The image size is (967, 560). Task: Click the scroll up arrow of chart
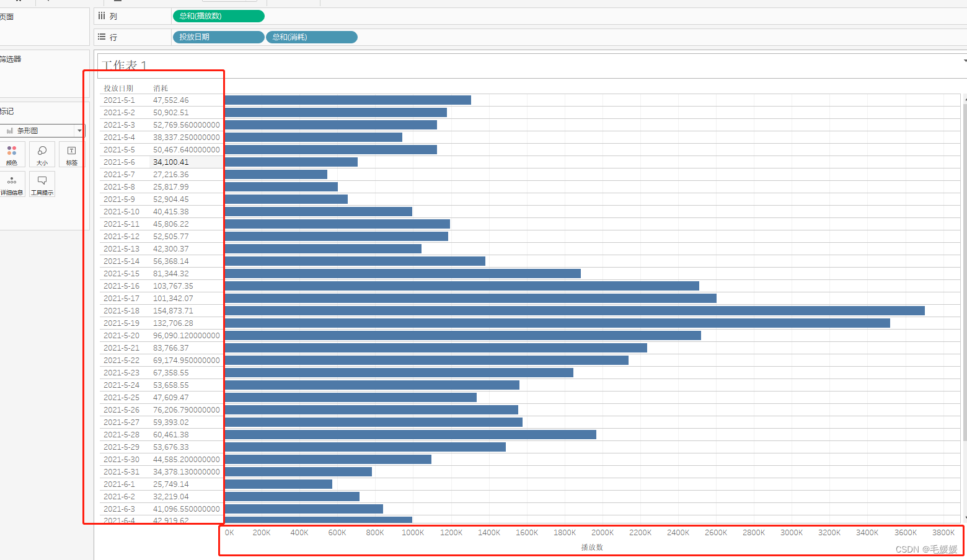click(x=965, y=98)
